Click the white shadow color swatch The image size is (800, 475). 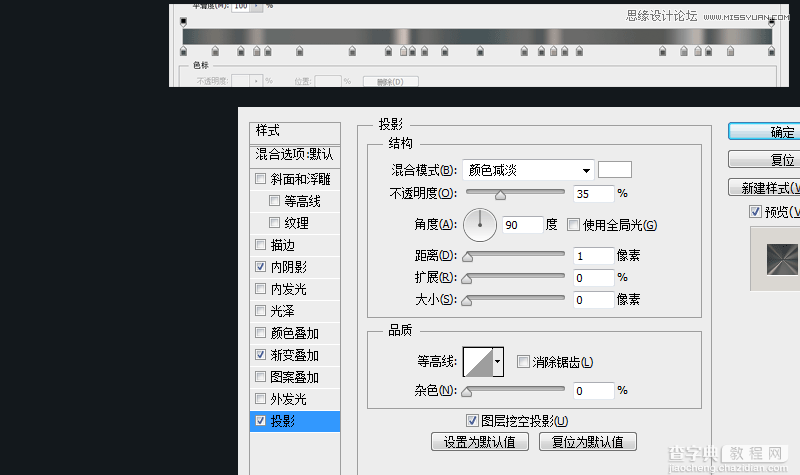pyautogui.click(x=614, y=170)
